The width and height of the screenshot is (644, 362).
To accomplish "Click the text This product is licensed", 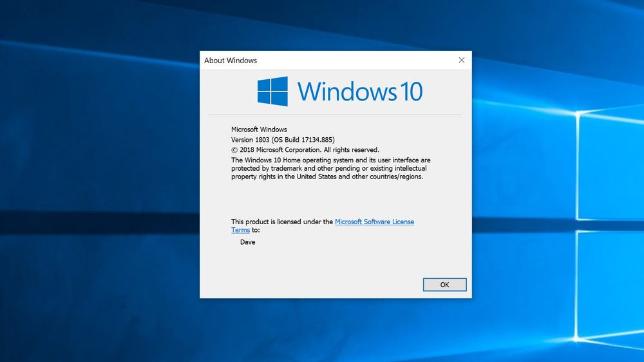I will 266,222.
